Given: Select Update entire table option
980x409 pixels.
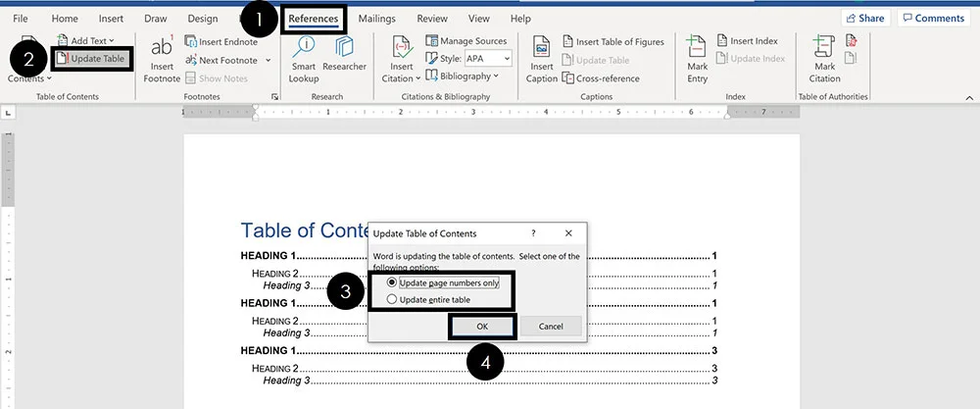Looking at the screenshot, I should tap(429, 299).
